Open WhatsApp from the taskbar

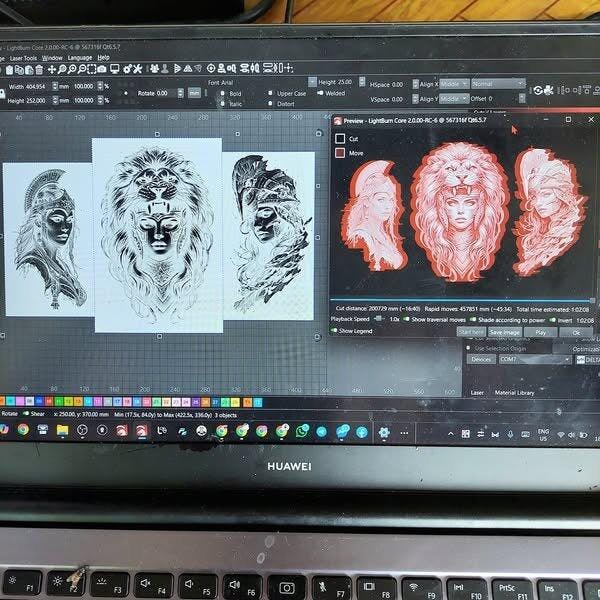[302, 431]
